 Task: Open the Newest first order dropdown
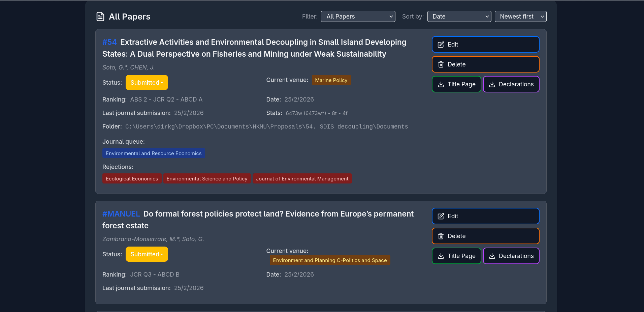(x=520, y=16)
